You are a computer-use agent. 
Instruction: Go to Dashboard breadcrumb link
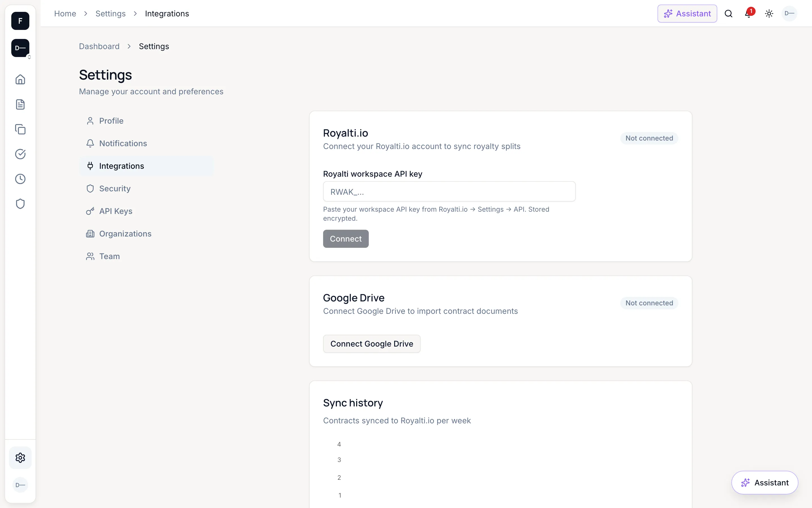pyautogui.click(x=99, y=46)
